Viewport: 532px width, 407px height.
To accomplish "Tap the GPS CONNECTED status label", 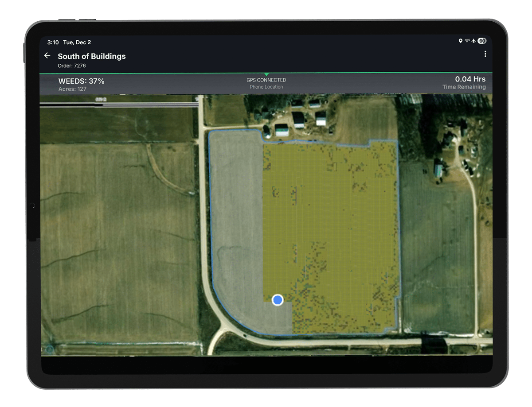I will coord(266,80).
